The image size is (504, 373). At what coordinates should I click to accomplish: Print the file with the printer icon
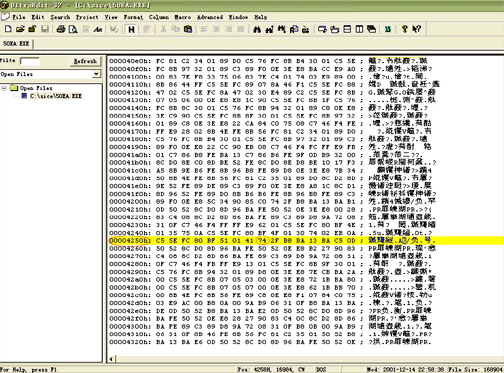[60, 29]
